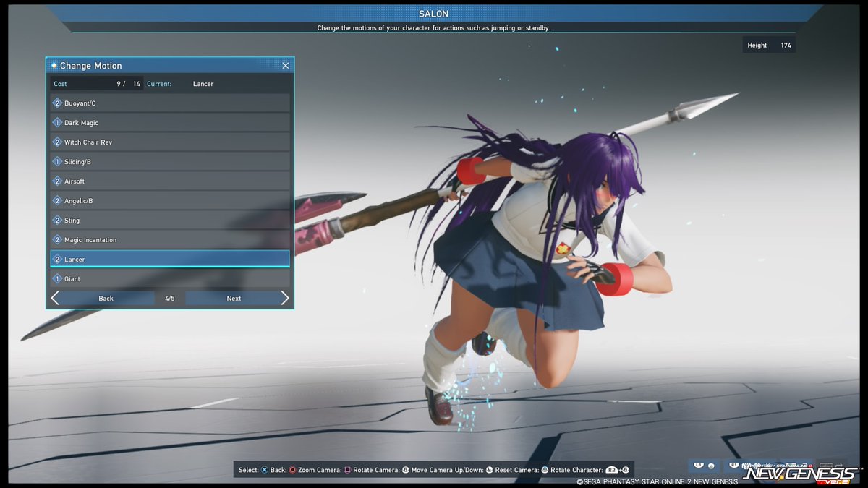Click the left chevron arrow for previous page

coord(55,298)
